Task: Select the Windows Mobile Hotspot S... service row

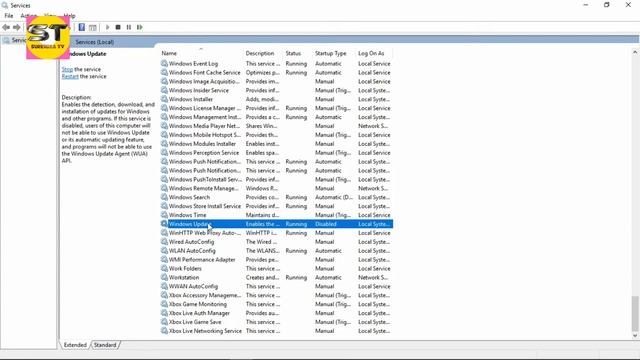Action: click(x=276, y=135)
